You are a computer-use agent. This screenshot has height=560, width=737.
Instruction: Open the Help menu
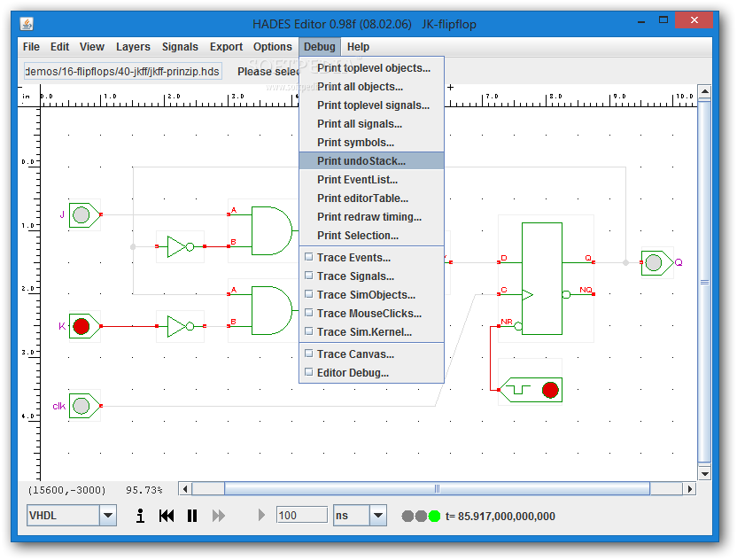(358, 47)
